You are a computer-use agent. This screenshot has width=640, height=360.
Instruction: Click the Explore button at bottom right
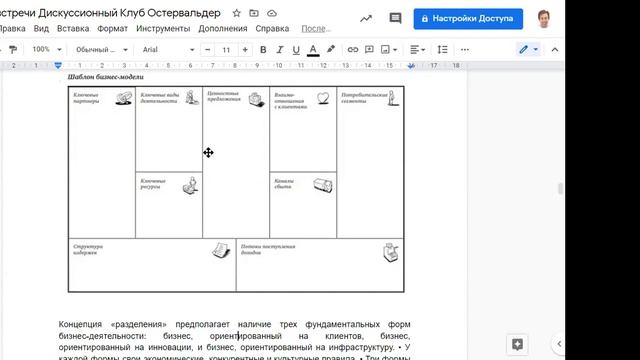pos(517,344)
